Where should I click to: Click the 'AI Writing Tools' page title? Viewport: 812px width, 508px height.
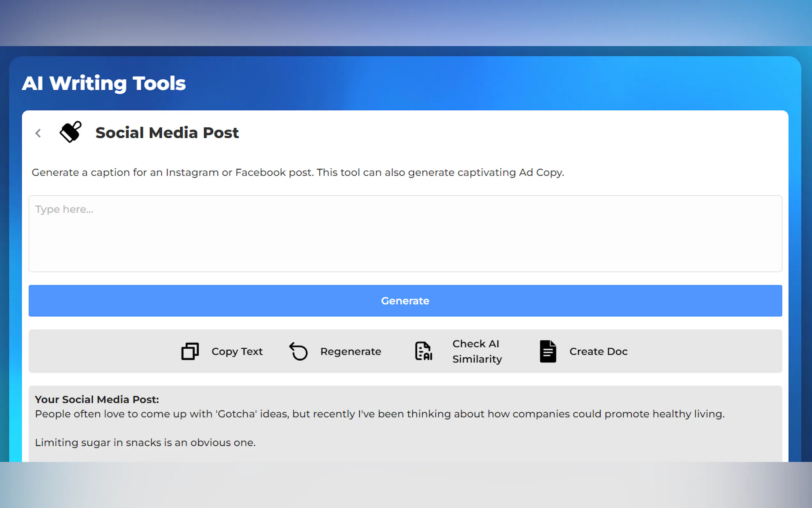104,83
